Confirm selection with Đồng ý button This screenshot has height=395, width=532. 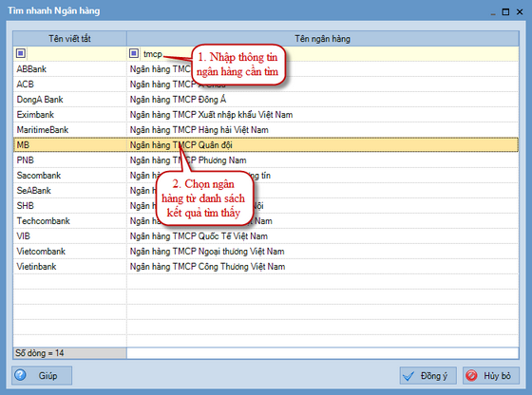tap(427, 376)
